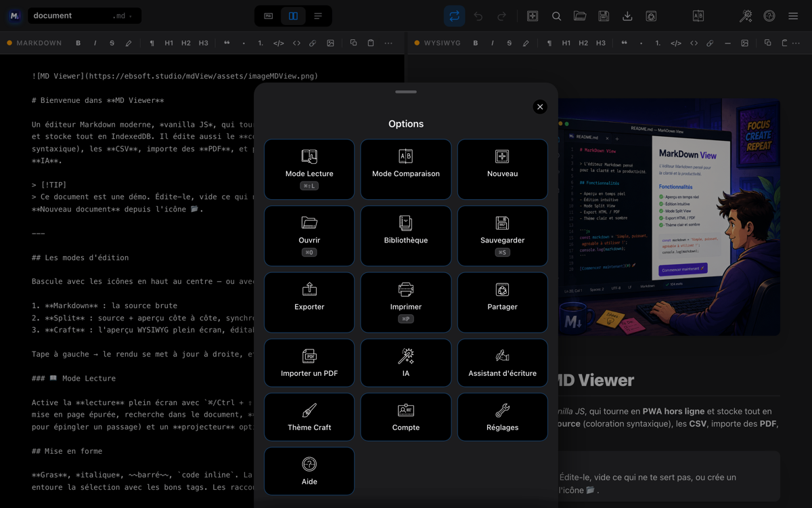Click the dialog drag handle bar
Viewport: 812px width, 508px height.
pos(406,91)
